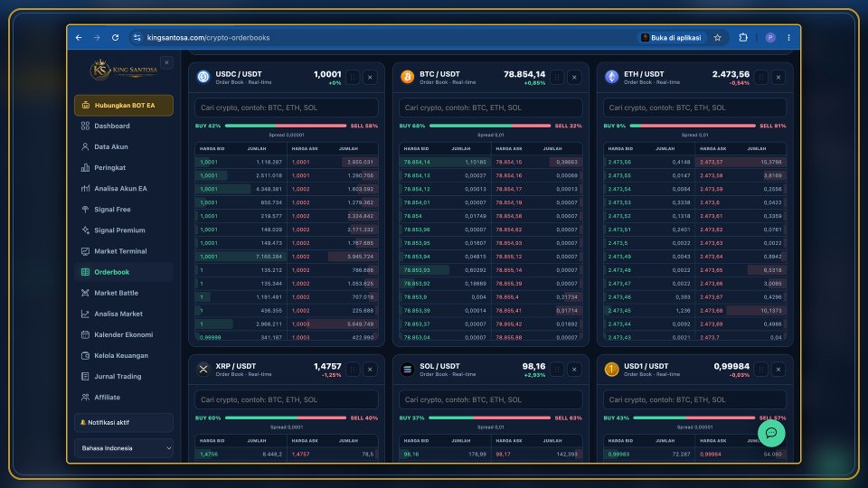
Task: Reload the page with refresh icon
Action: (115, 38)
